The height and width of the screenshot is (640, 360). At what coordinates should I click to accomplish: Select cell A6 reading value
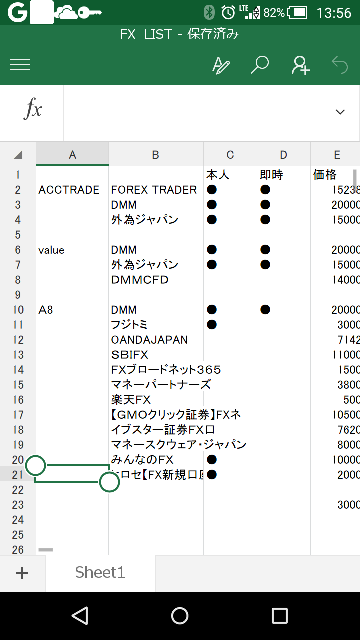[x=72, y=250]
